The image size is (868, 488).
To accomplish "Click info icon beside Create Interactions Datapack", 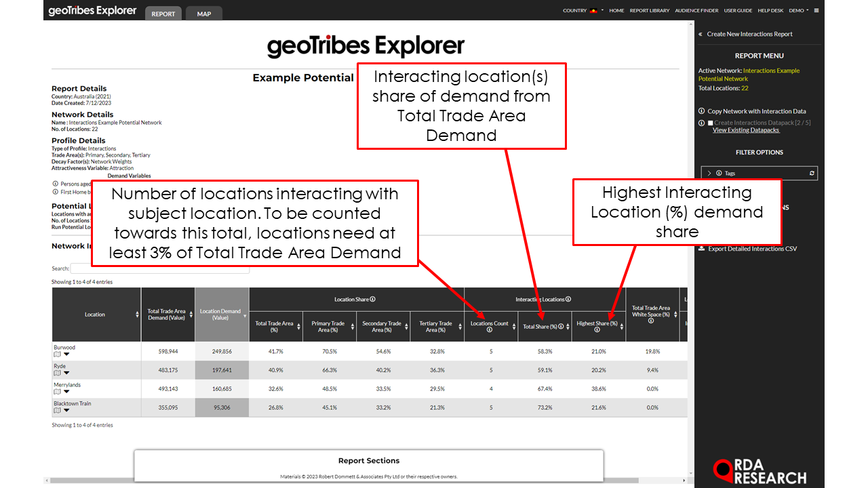I will (701, 123).
